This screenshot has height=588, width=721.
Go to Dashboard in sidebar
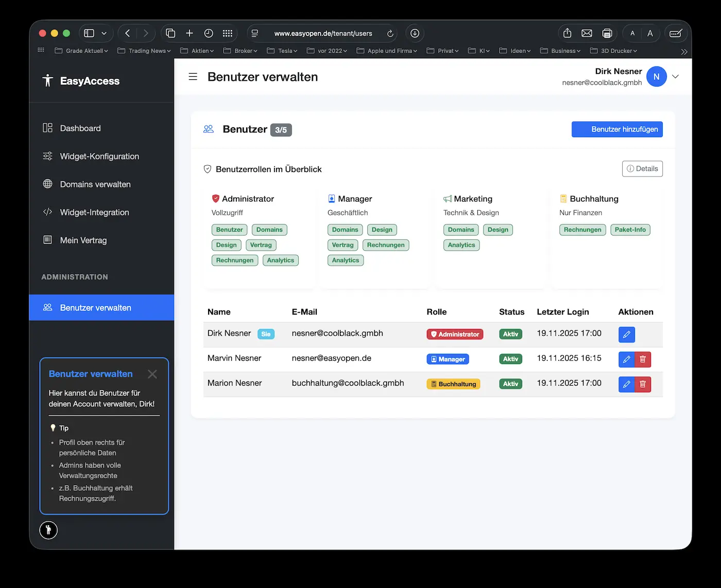[x=80, y=128]
